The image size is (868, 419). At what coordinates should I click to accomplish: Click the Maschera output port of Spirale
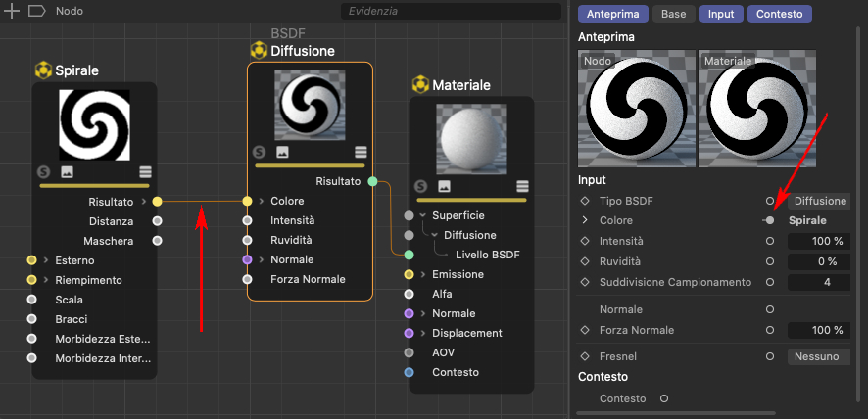(x=157, y=241)
